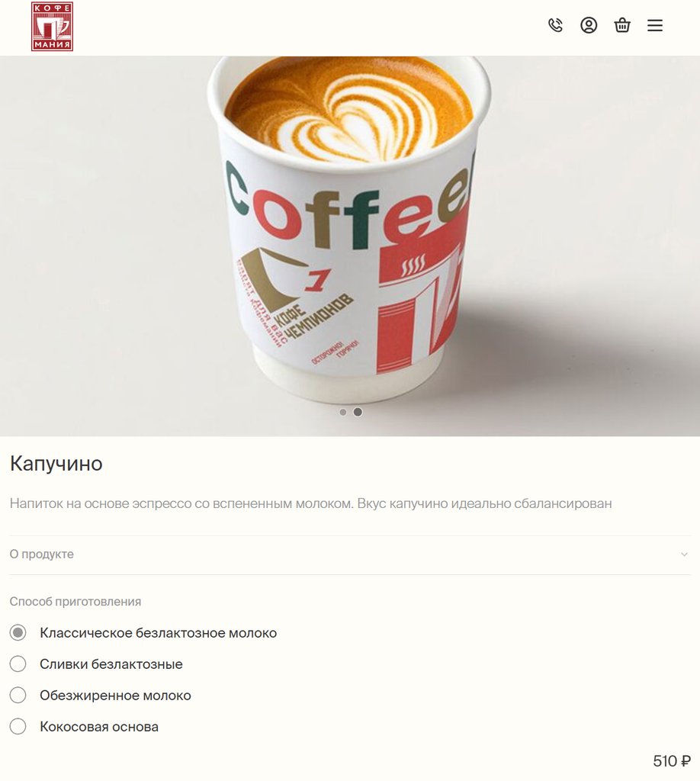This screenshot has height=781, width=700.
Task: Show first carousel image dot
Action: pyautogui.click(x=343, y=412)
